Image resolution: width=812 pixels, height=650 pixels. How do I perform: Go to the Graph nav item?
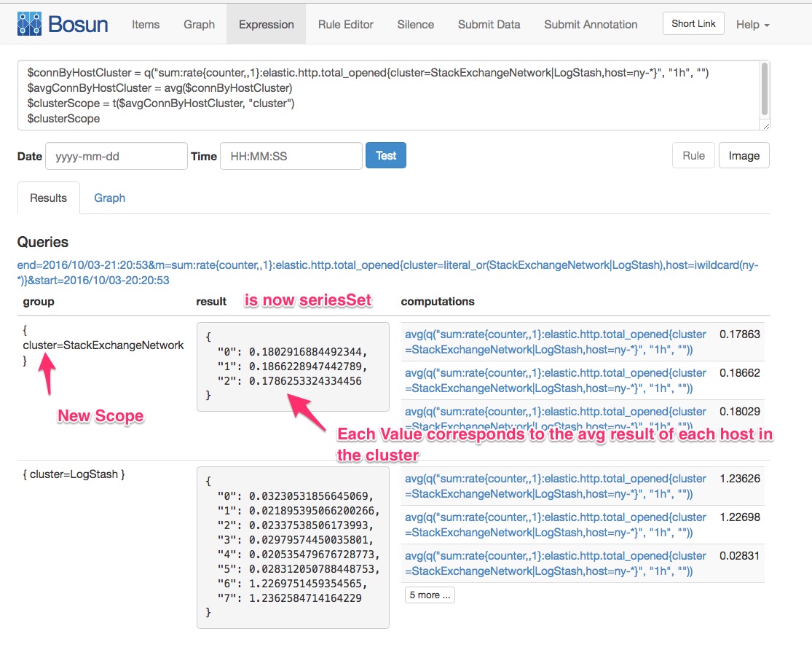(x=199, y=24)
